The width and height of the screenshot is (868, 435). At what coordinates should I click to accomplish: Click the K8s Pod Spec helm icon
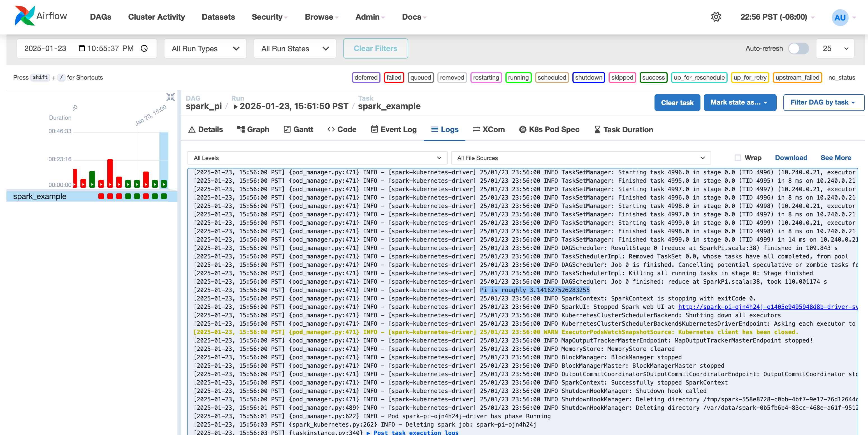click(x=522, y=129)
